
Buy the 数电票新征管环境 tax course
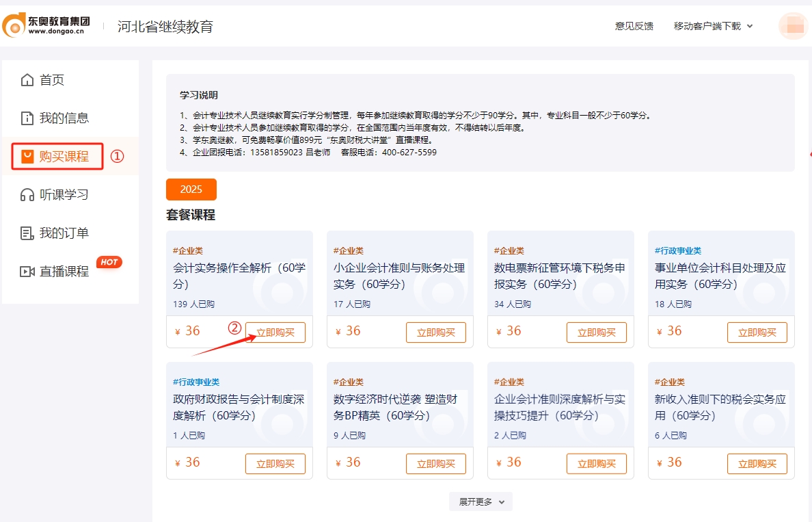(x=597, y=332)
